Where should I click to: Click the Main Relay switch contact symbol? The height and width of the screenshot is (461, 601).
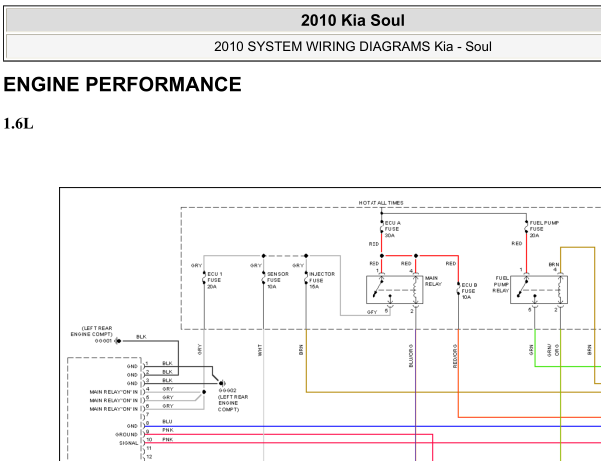click(x=378, y=287)
